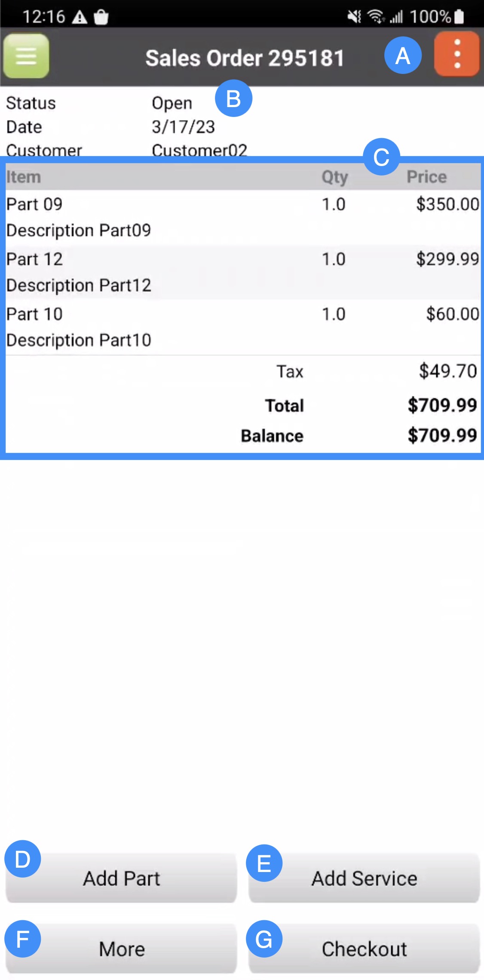Open the green hamburger menu
Image resolution: width=484 pixels, height=980 pixels.
point(26,56)
